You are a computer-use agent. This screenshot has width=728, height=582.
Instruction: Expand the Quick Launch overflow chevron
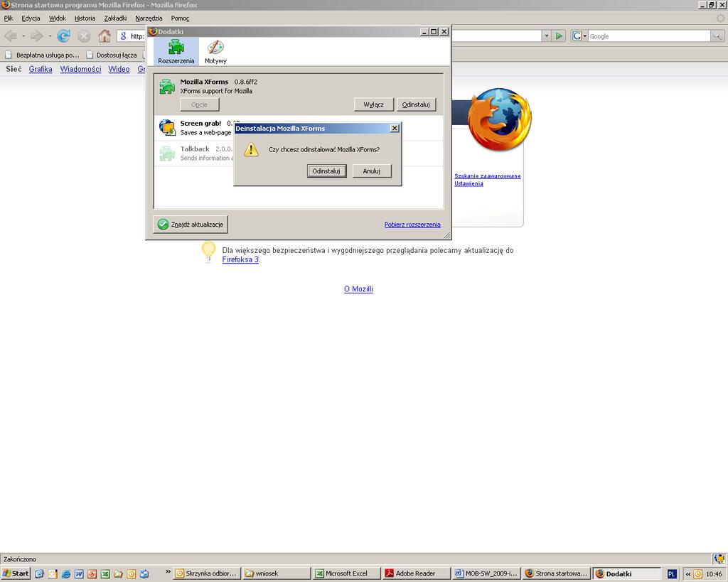pos(168,572)
